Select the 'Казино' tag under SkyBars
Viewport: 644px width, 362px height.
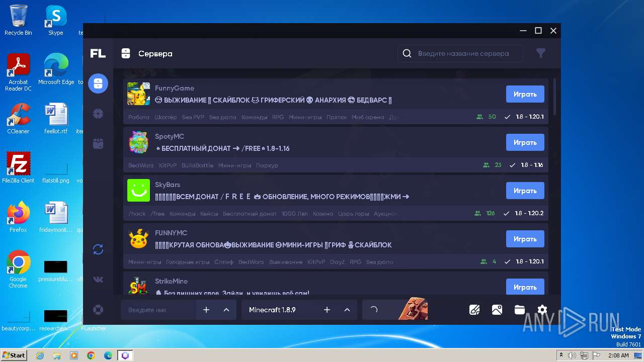(323, 214)
